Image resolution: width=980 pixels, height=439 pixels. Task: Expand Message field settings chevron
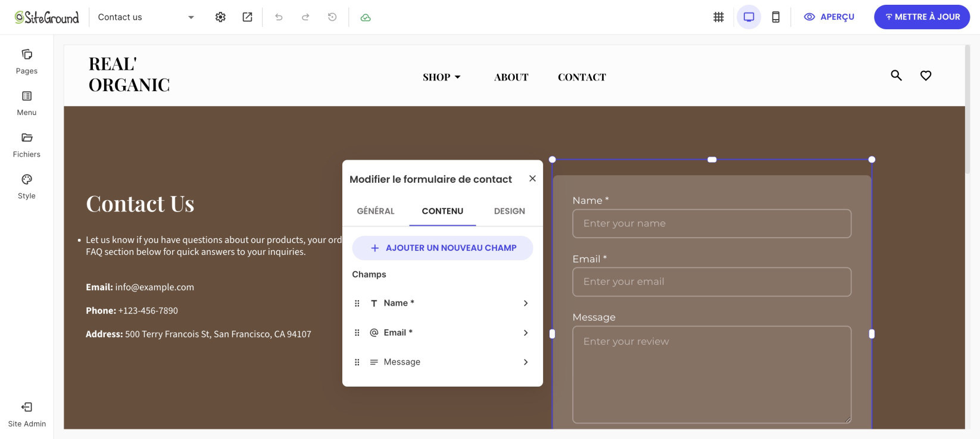coord(526,362)
